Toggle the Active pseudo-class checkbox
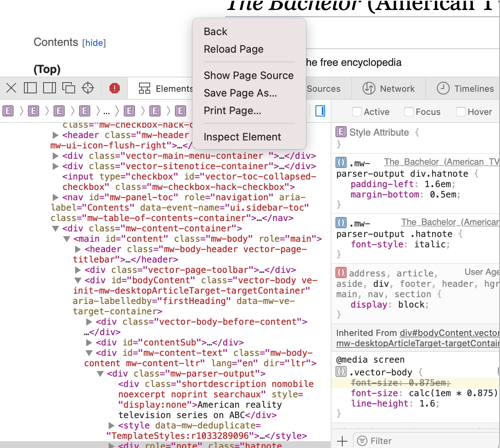The image size is (500, 448). (x=357, y=112)
